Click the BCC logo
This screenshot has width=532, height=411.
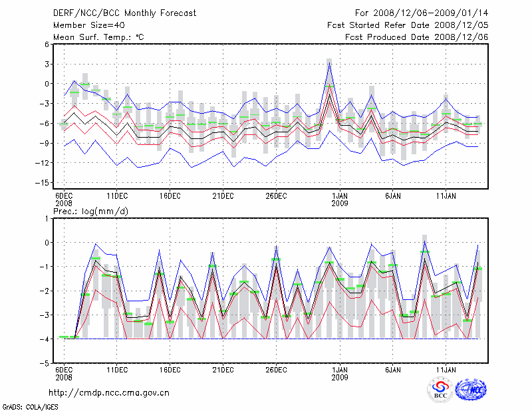(x=440, y=390)
